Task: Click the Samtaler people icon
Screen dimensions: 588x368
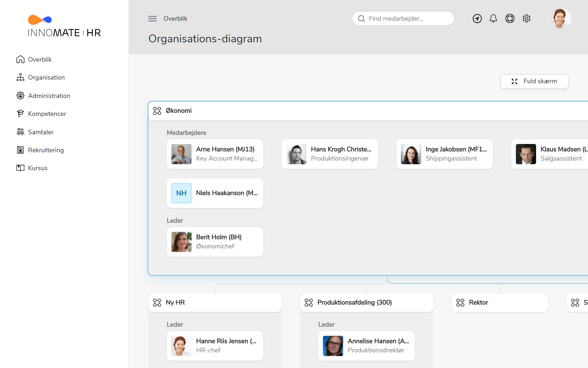Action: (x=20, y=132)
